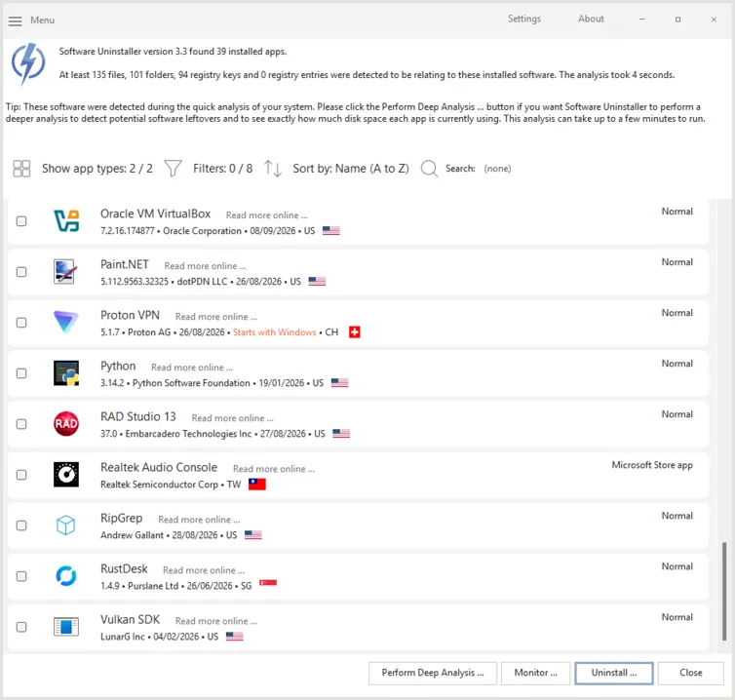Click the 'Oracle VM VirtualBox' name
The width and height of the screenshot is (735, 700).
[155, 214]
